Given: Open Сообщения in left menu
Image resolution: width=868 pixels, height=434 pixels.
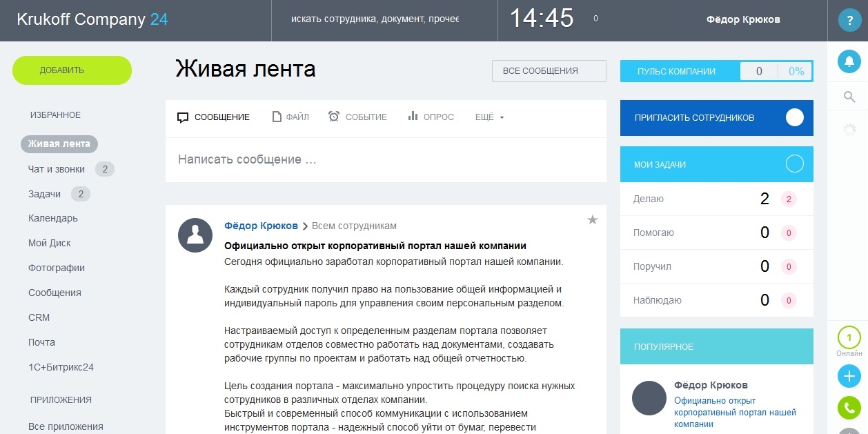Looking at the screenshot, I should tap(55, 293).
